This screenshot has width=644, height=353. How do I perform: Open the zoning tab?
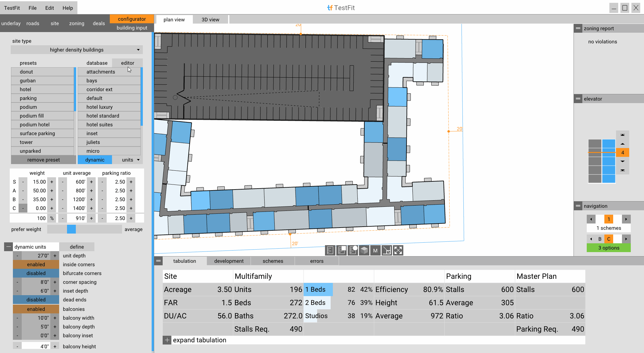click(x=76, y=23)
